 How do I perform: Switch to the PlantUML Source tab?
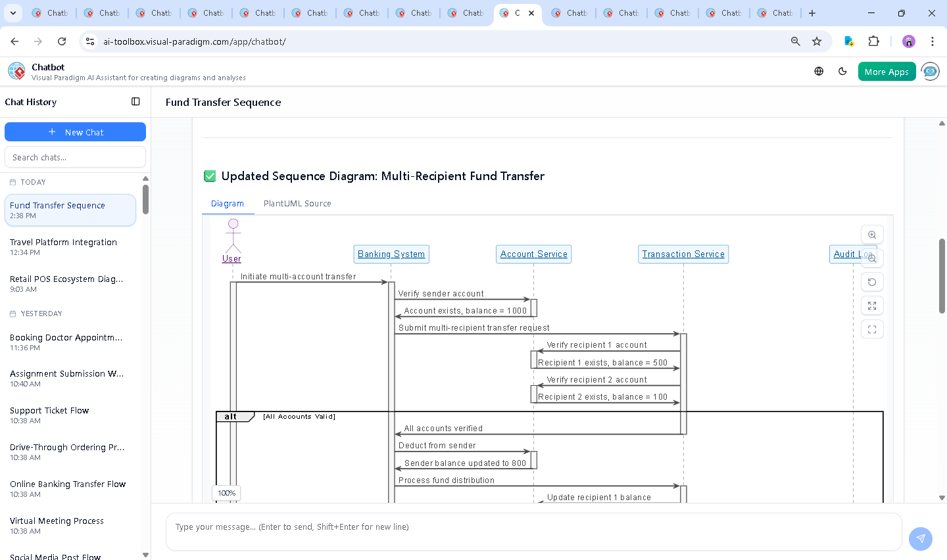[297, 203]
